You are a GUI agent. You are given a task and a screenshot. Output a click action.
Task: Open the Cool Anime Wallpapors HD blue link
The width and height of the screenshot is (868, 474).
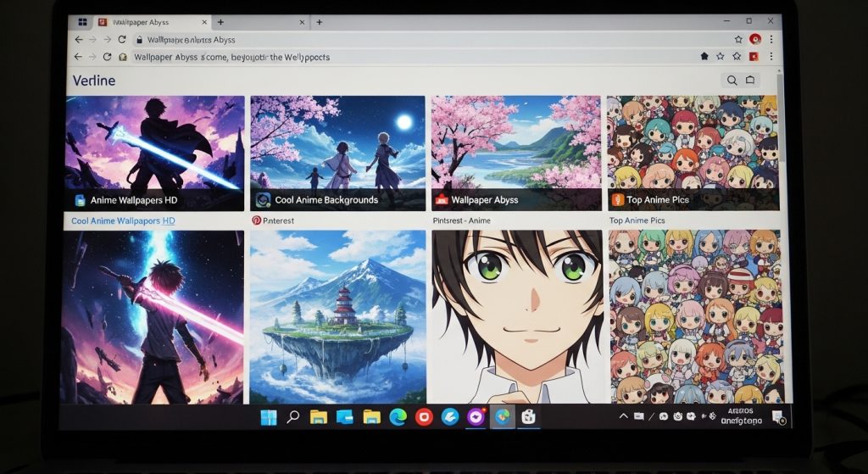click(x=123, y=221)
